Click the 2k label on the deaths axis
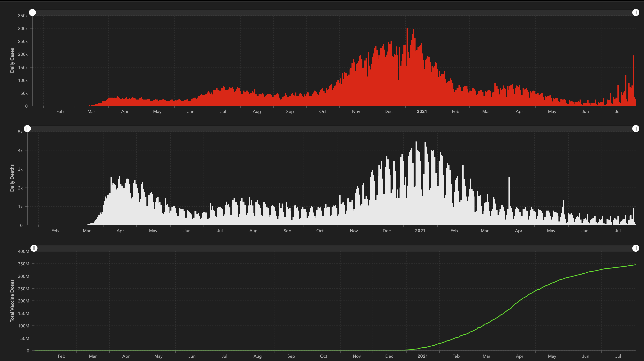 20,188
